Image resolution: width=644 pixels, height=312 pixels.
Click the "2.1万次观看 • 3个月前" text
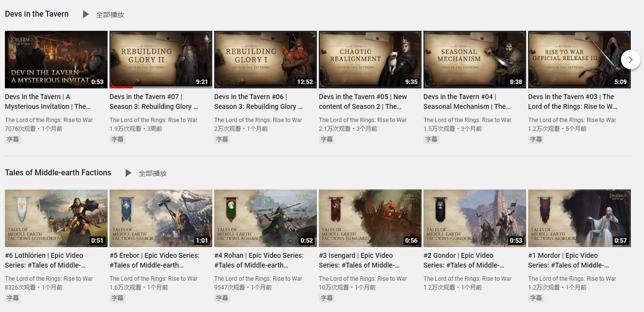348,129
